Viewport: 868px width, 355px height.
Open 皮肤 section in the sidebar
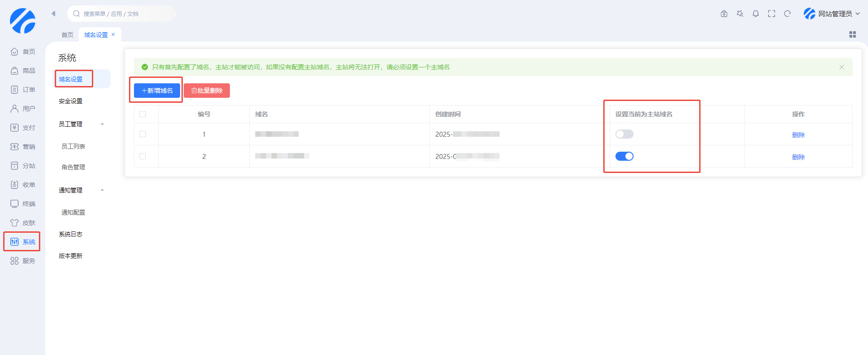(x=23, y=223)
